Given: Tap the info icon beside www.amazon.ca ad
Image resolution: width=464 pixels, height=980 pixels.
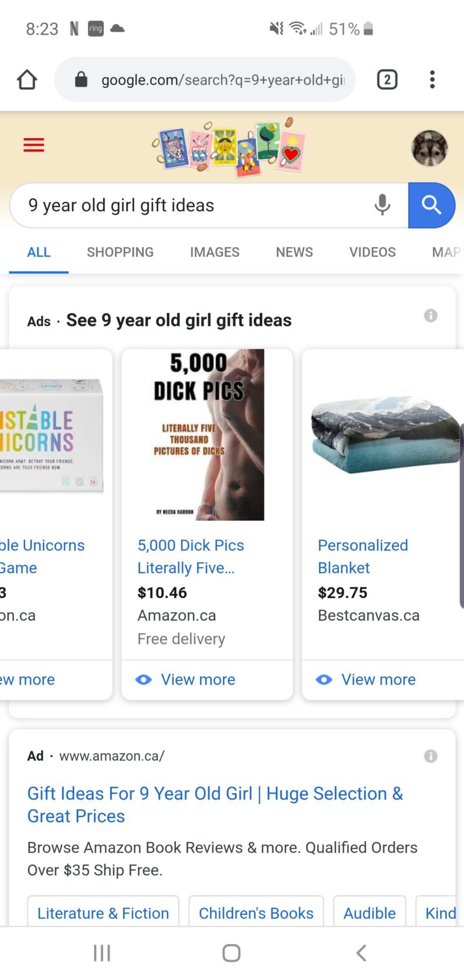Looking at the screenshot, I should [430, 756].
